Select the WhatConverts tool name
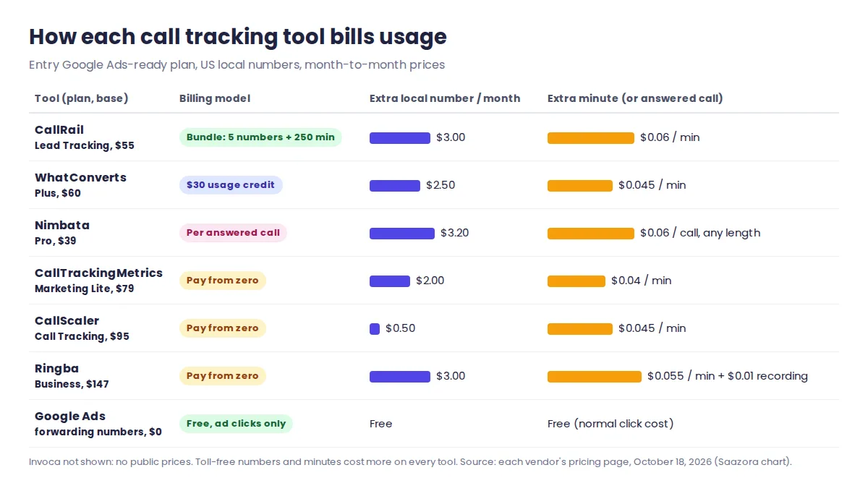The height and width of the screenshot is (491, 868). [x=80, y=178]
